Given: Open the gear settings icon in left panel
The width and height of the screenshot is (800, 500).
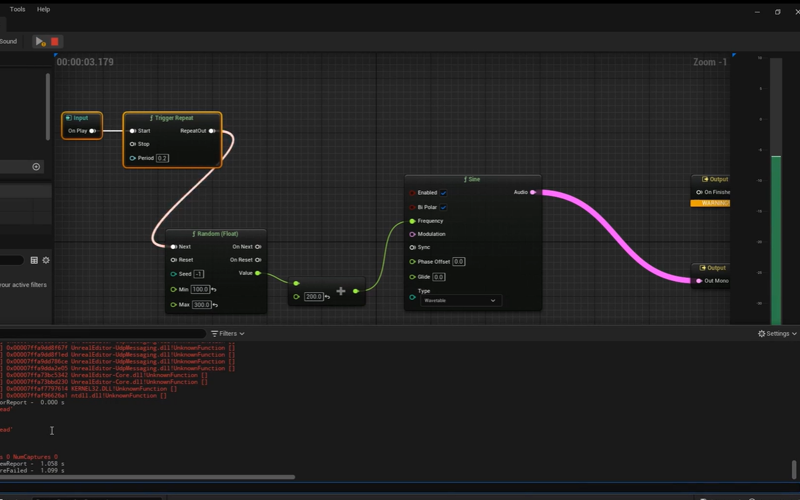Looking at the screenshot, I should pos(46,260).
